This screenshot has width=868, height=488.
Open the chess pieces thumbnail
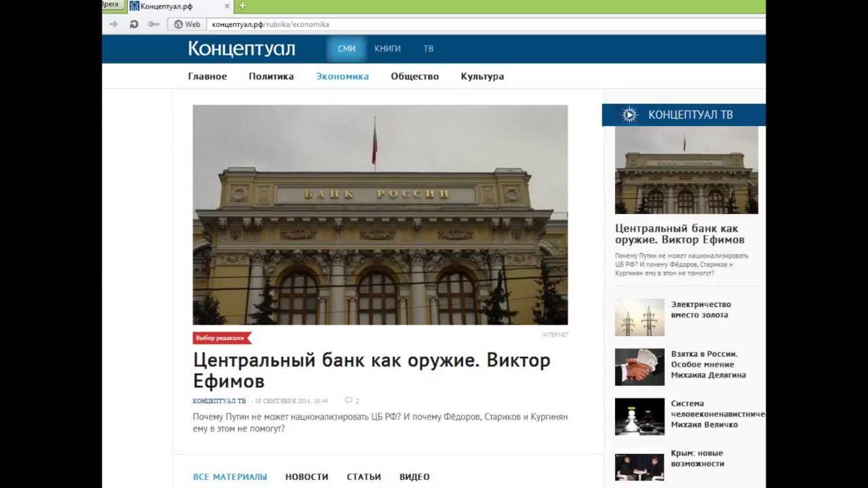(x=639, y=416)
